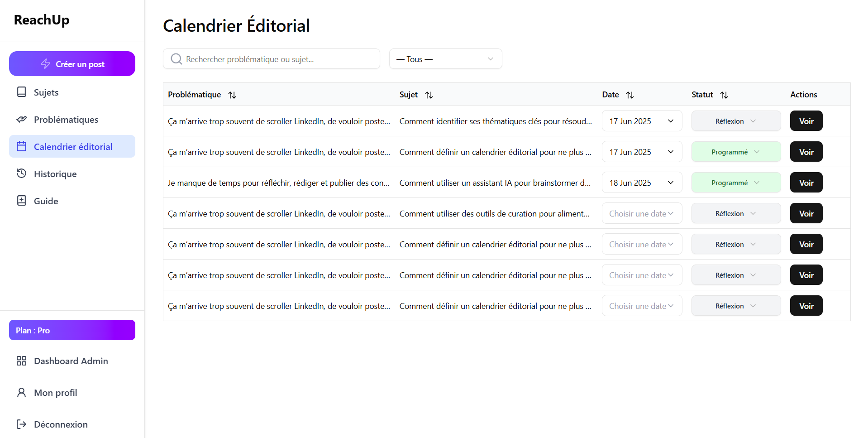This screenshot has height=438, width=868.
Task: Open the 18 Jun 2025 date dropdown
Action: [642, 183]
